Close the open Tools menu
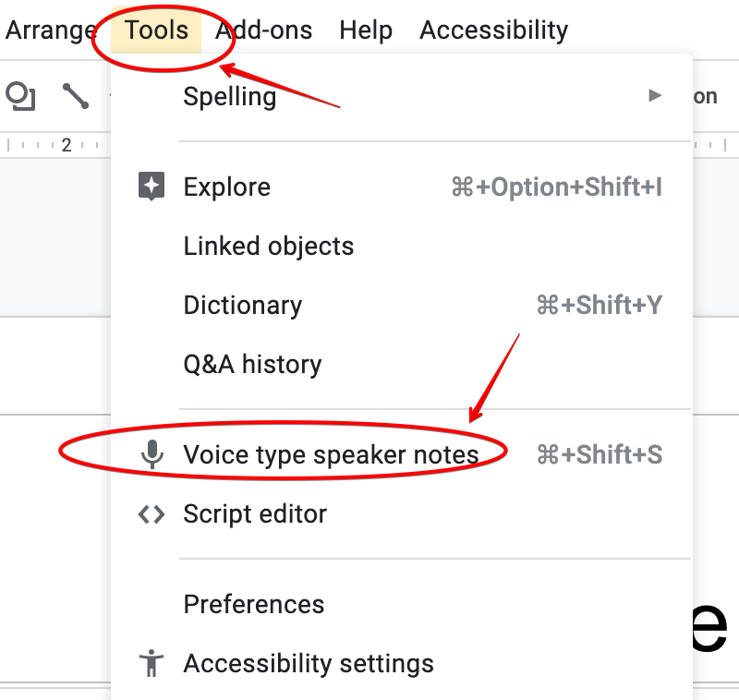Screen dimensions: 739x700 point(156,30)
